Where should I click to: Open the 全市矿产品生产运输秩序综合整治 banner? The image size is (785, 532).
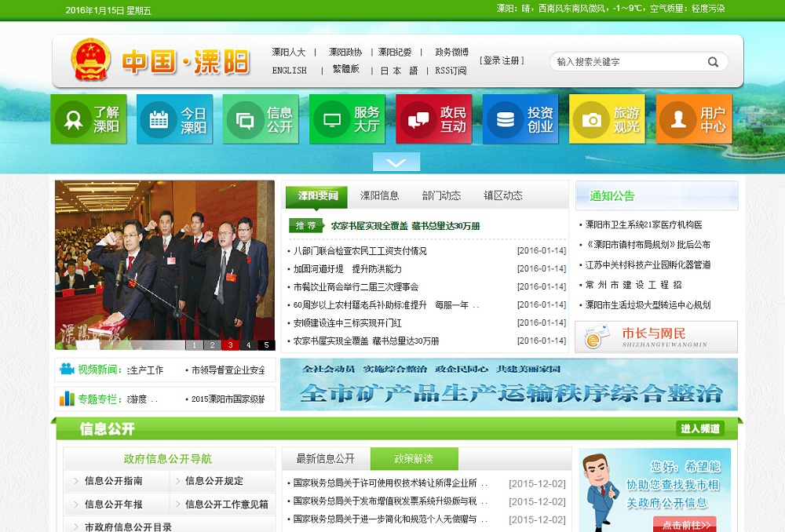coord(509,384)
